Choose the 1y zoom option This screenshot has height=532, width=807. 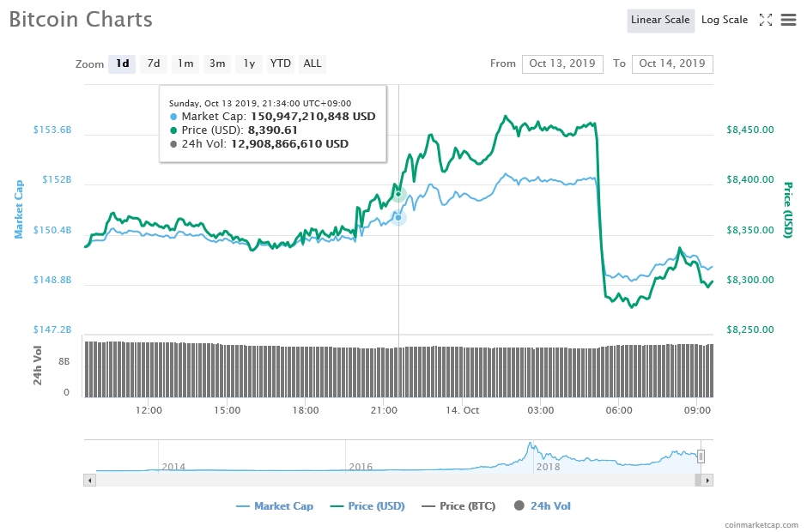pyautogui.click(x=249, y=63)
